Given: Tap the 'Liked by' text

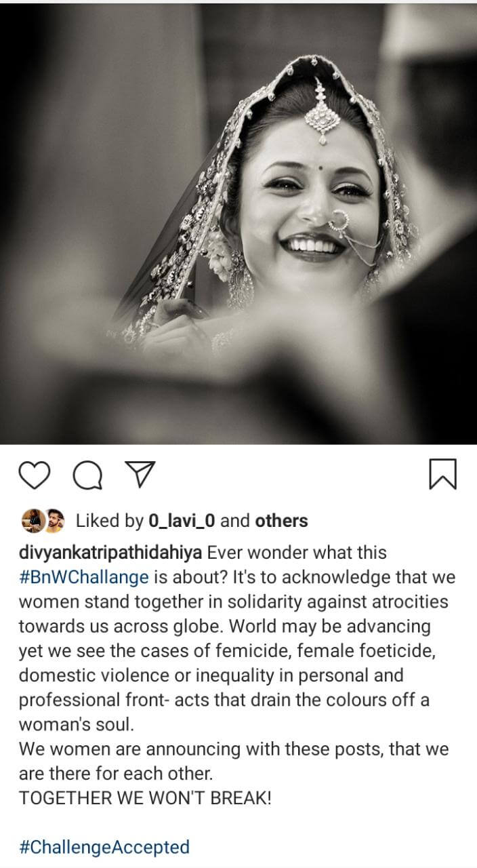Looking at the screenshot, I should (109, 521).
